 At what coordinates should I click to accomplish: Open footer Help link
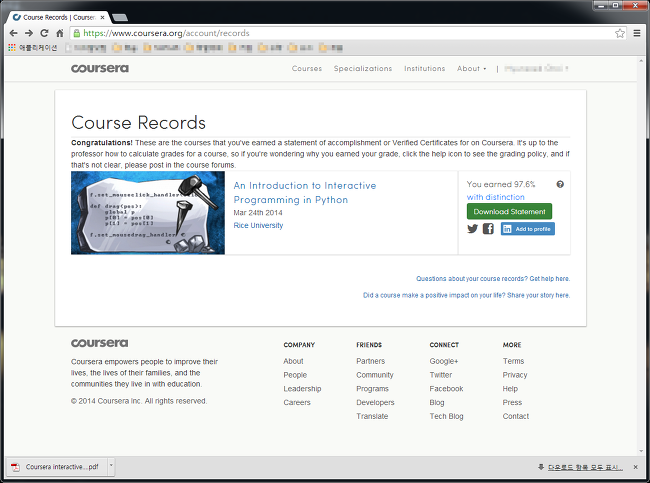(x=510, y=388)
